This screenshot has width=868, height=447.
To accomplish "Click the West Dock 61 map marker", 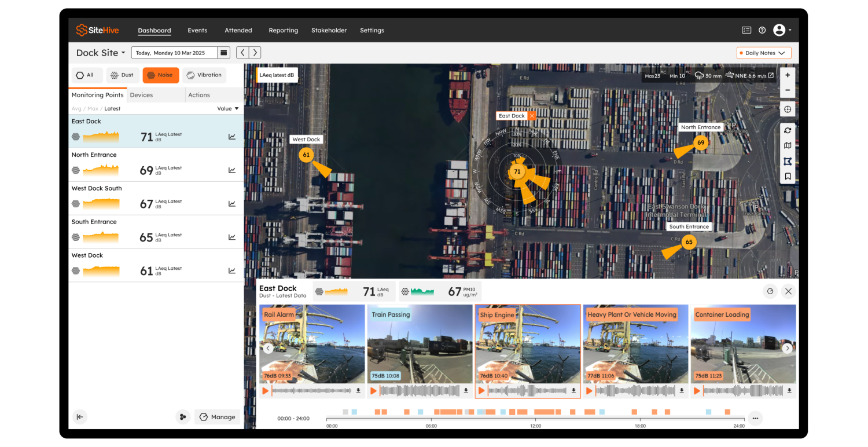I will pos(306,155).
